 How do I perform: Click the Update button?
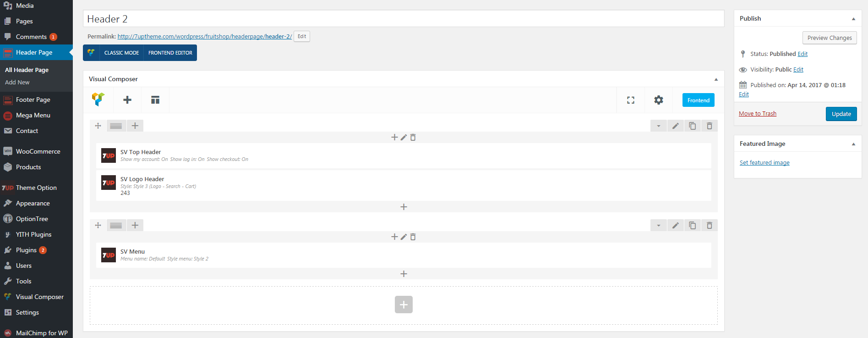click(841, 114)
